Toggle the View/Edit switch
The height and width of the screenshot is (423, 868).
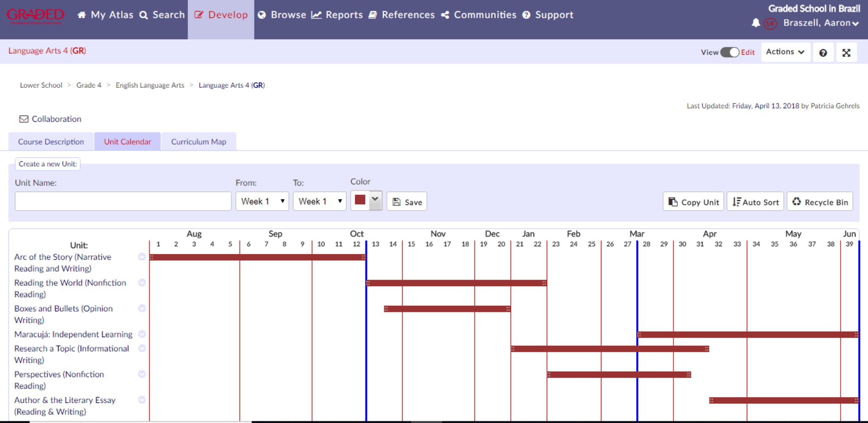[729, 52]
